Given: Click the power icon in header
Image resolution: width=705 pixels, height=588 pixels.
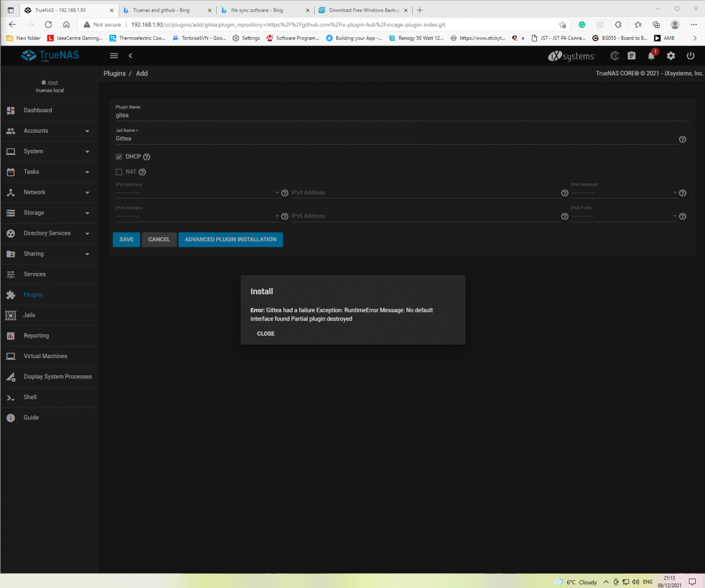Looking at the screenshot, I should coord(690,56).
